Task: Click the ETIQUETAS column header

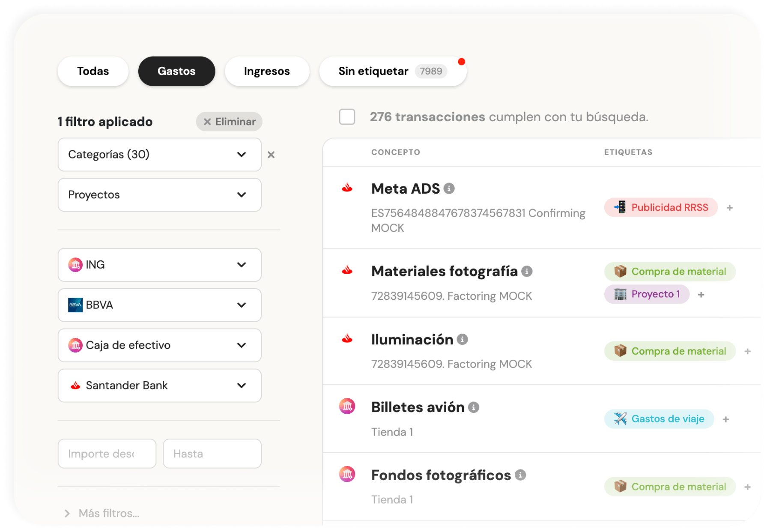Action: tap(628, 152)
